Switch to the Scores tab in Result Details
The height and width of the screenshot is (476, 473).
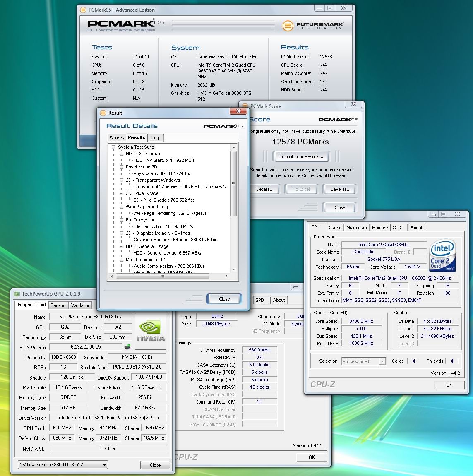click(x=117, y=138)
